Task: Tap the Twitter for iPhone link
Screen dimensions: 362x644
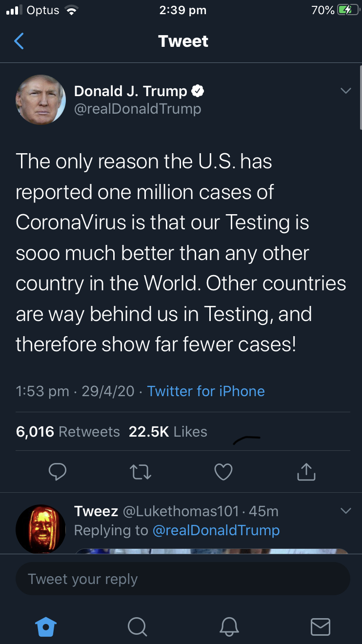Action: [206, 391]
